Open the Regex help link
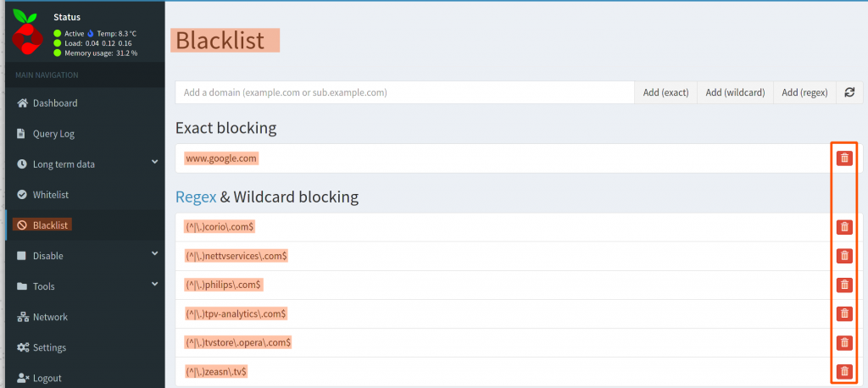The width and height of the screenshot is (868, 388). pos(196,197)
